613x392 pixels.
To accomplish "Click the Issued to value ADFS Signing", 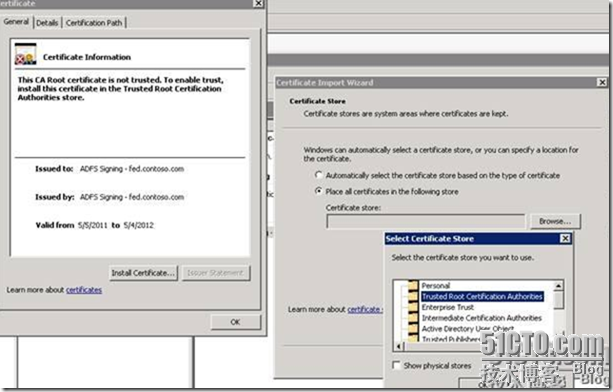I will tap(132, 169).
